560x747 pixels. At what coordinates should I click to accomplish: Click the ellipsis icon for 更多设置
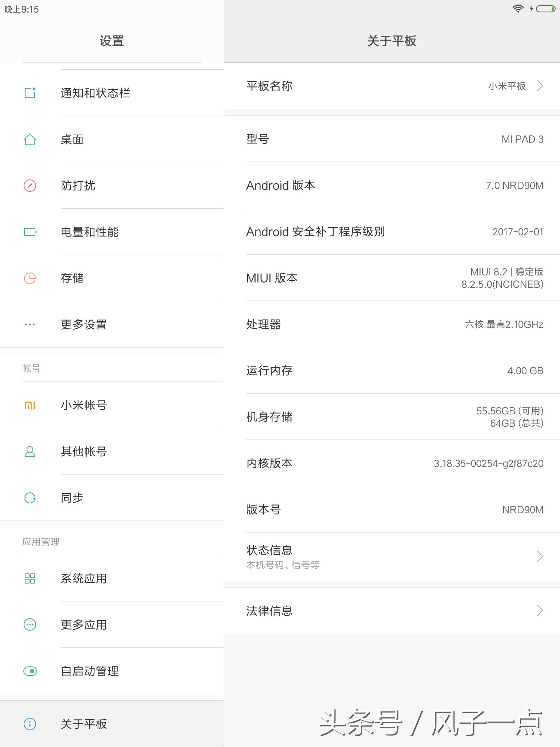click(x=30, y=324)
